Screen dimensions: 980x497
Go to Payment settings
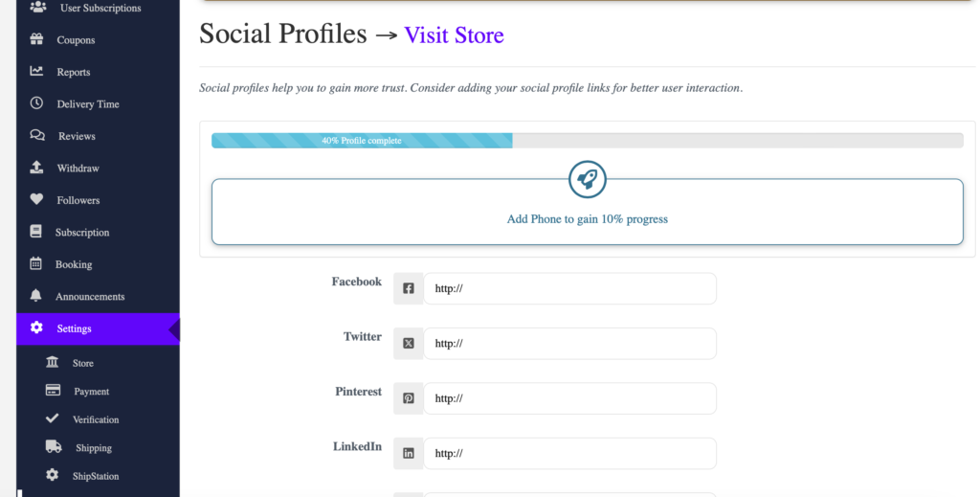tap(91, 391)
